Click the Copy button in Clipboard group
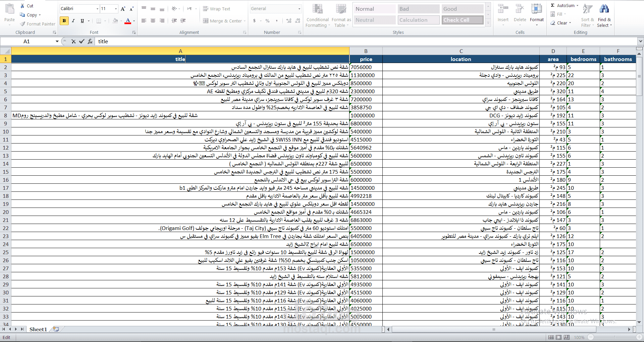Viewport: 644px width, 342px height. pyautogui.click(x=30, y=15)
